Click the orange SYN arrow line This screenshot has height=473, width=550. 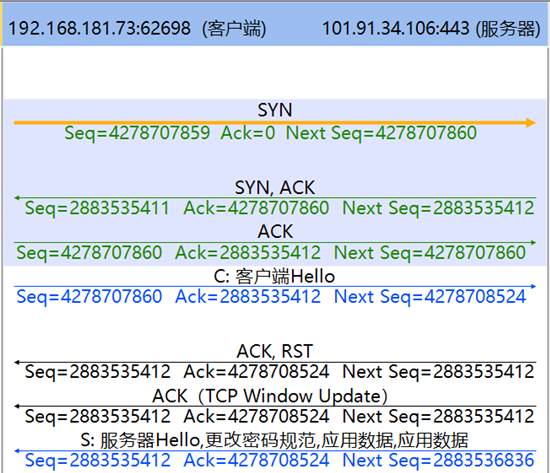click(275, 123)
